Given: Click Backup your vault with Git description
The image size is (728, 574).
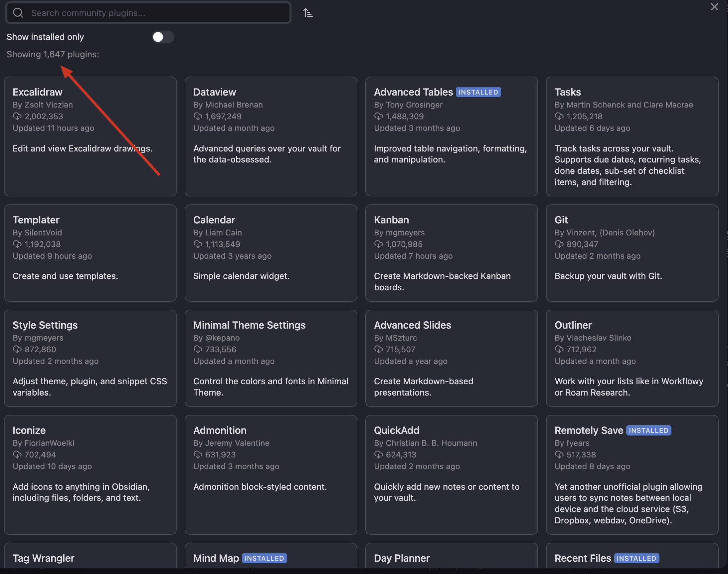Looking at the screenshot, I should coord(608,276).
